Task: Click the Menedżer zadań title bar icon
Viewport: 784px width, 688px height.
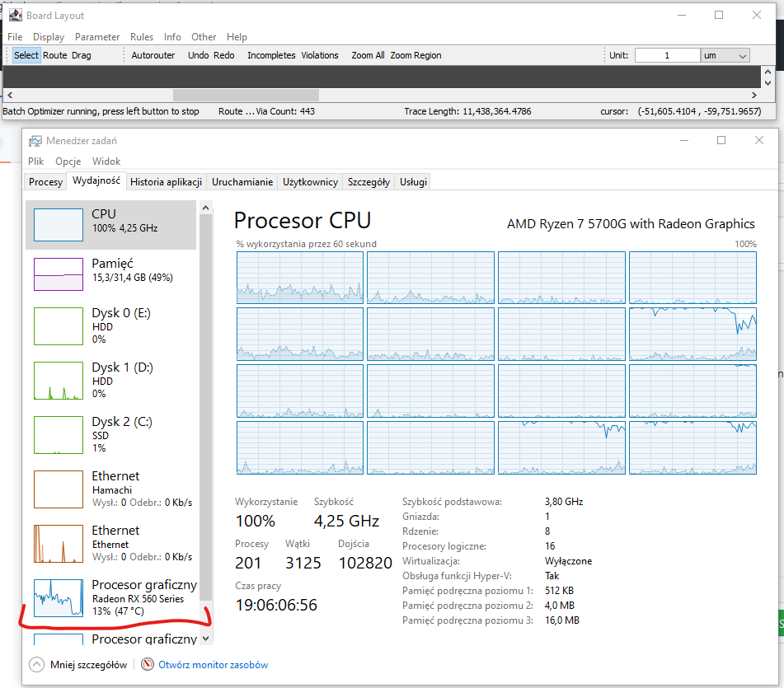Action: coord(35,141)
